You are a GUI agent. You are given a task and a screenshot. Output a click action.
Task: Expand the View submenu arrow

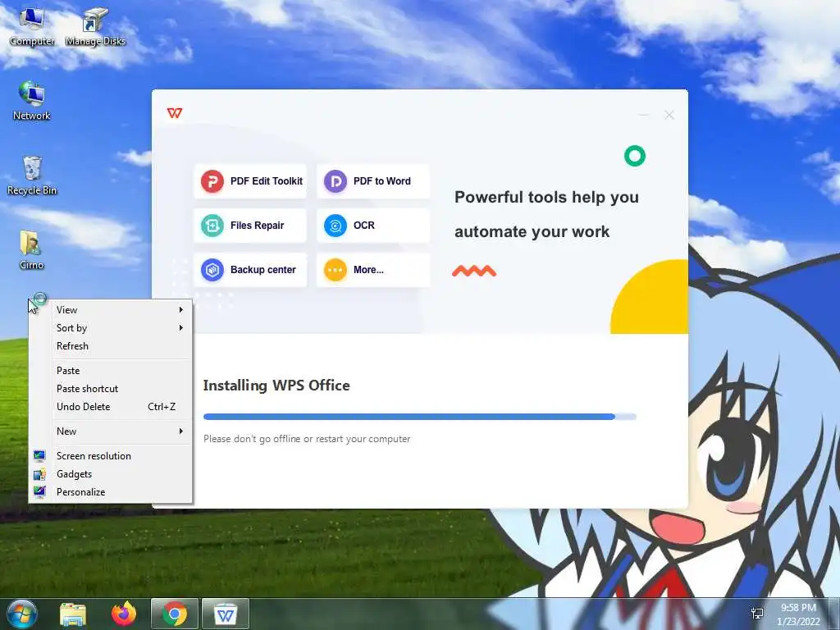pyautogui.click(x=181, y=309)
